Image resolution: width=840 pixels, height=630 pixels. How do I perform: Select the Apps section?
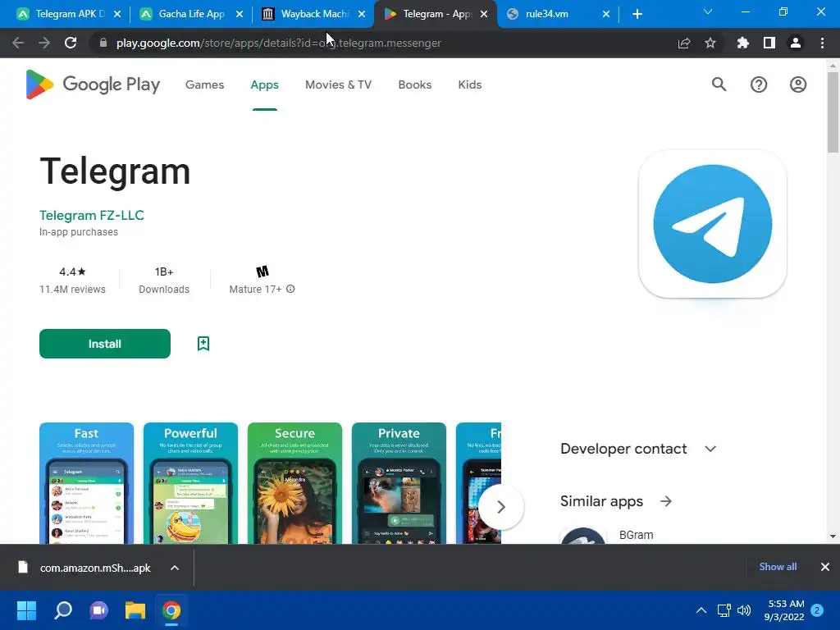[265, 84]
